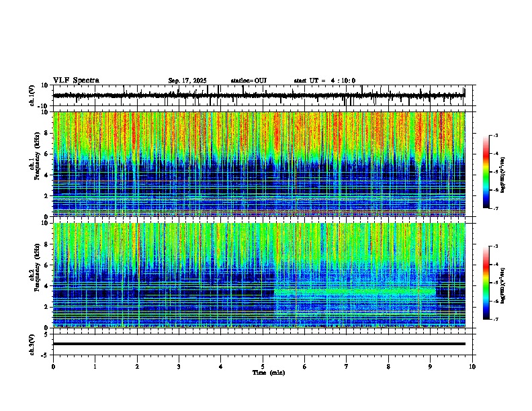Select the "start UT = 4 : 10: 0" text
This screenshot has height=411, width=532.
click(x=324, y=81)
